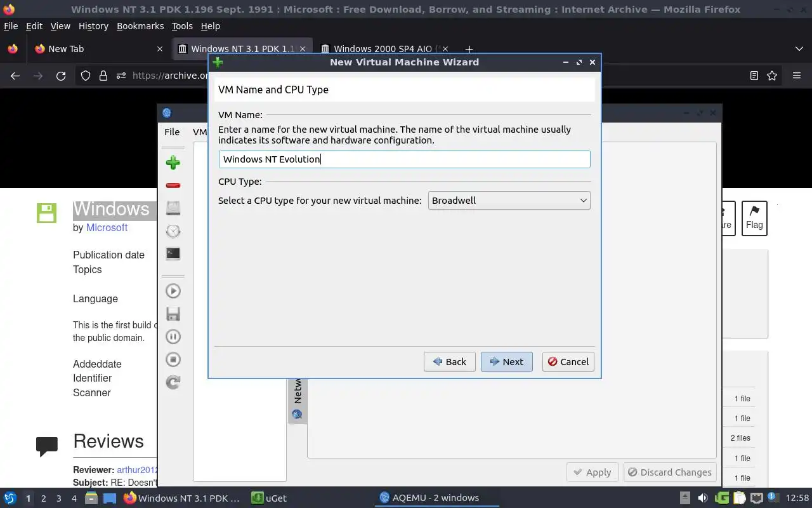This screenshot has height=508, width=812.
Task: Toggle Firefox reader view icon
Action: (x=754, y=76)
